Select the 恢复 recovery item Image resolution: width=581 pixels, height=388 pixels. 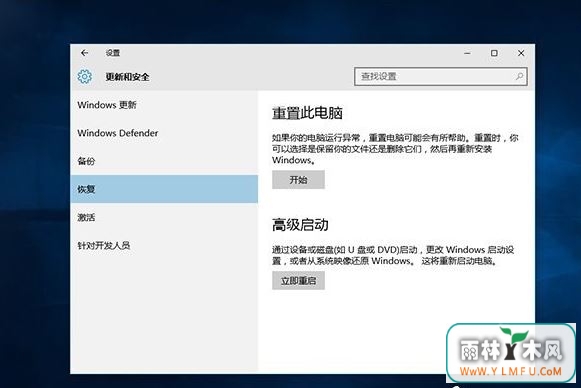(164, 189)
